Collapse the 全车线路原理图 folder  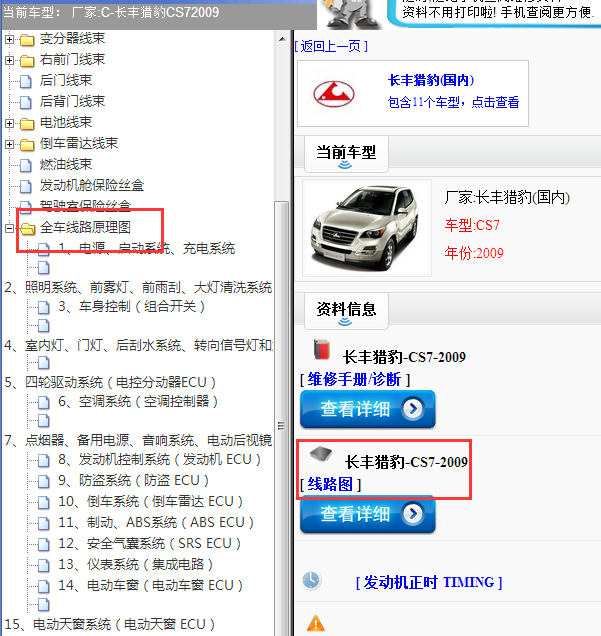click(9, 228)
